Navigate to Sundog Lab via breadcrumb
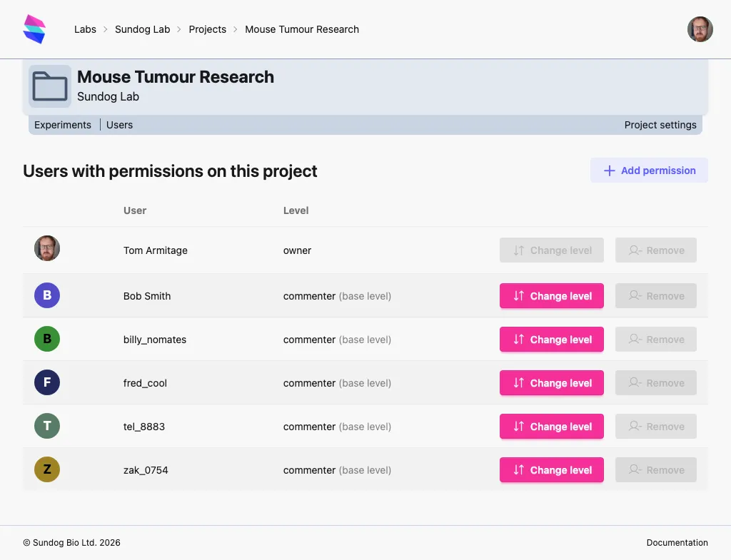Viewport: 731px width, 560px height. pos(143,29)
